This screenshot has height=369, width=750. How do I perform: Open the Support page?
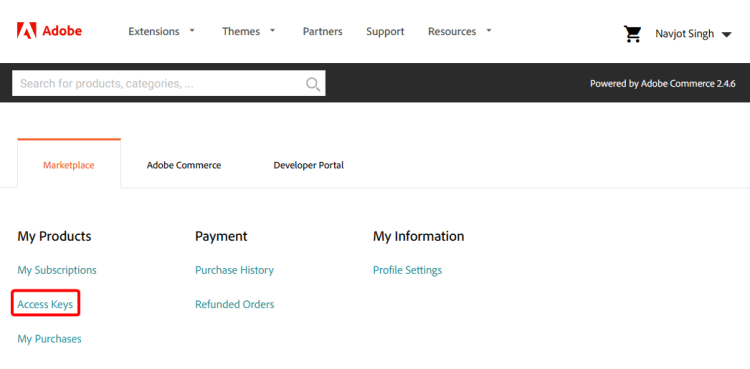point(385,32)
